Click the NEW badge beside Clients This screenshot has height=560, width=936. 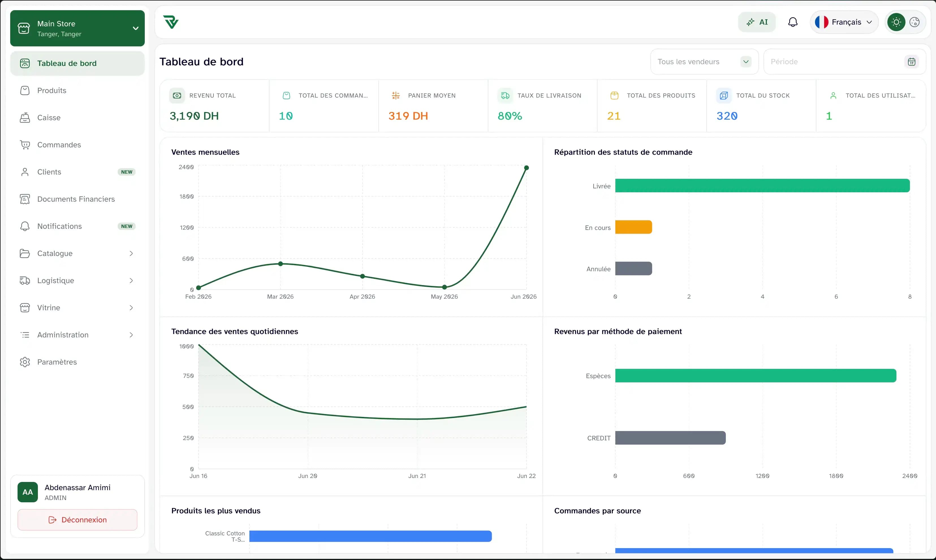(127, 172)
